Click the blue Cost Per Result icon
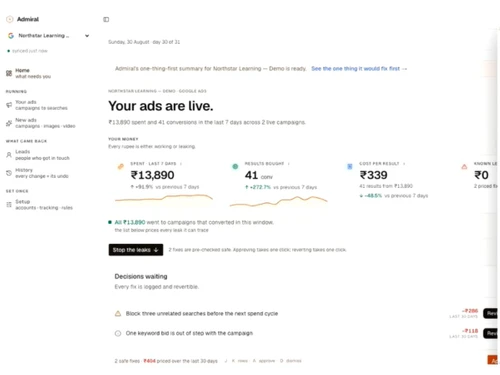500x375 pixels. click(350, 166)
